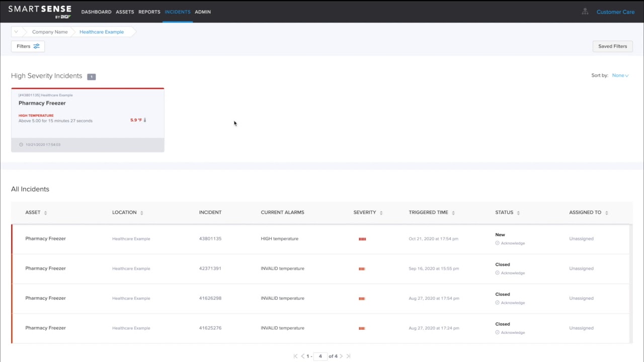644x362 pixels.
Task: Go to last page of incidents
Action: pyautogui.click(x=348, y=356)
